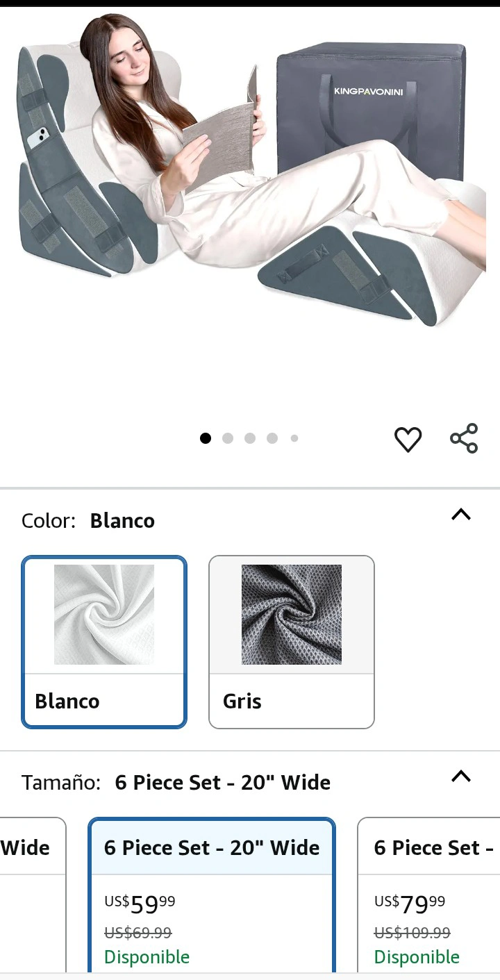Viewport: 500px width, 980px height.
Task: Select the Gris color option
Action: pos(292,642)
